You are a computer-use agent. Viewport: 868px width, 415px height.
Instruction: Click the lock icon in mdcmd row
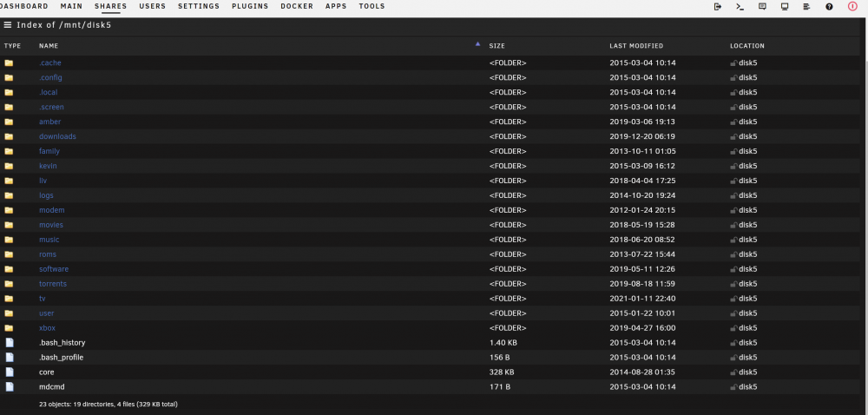[733, 386]
